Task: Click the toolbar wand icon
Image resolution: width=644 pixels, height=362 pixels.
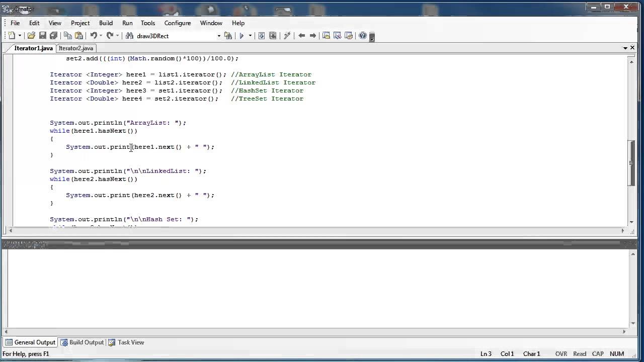Action: click(287, 36)
